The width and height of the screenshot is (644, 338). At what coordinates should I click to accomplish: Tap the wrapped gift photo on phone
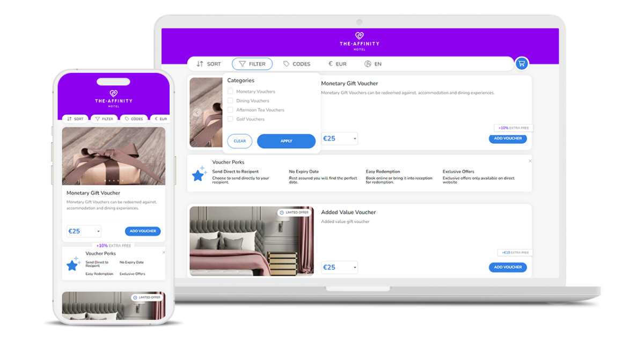pos(114,156)
